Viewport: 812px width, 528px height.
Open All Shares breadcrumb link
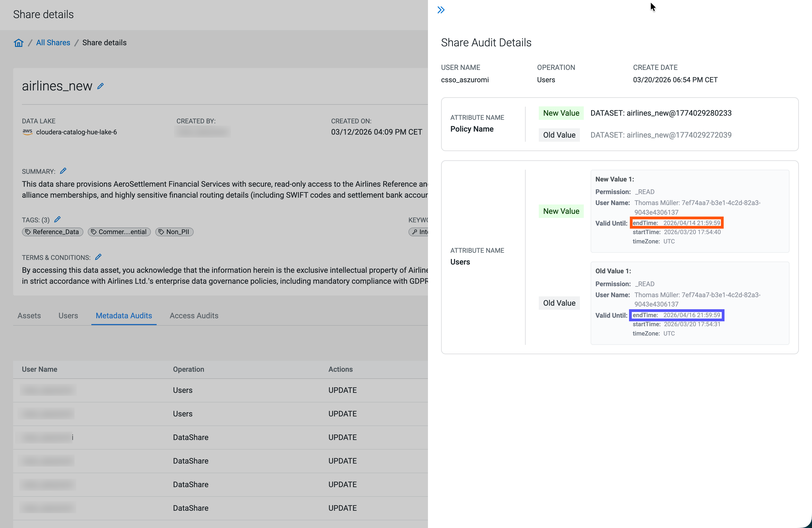tap(53, 42)
